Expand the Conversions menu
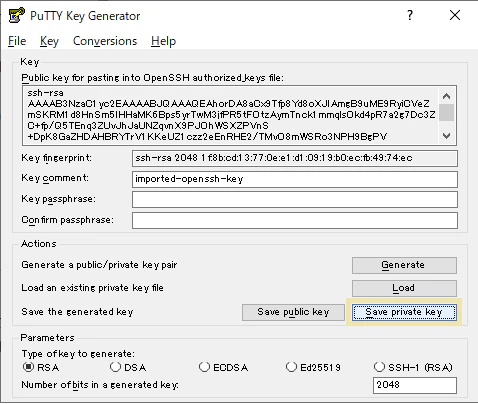The image size is (478, 404). tap(105, 41)
